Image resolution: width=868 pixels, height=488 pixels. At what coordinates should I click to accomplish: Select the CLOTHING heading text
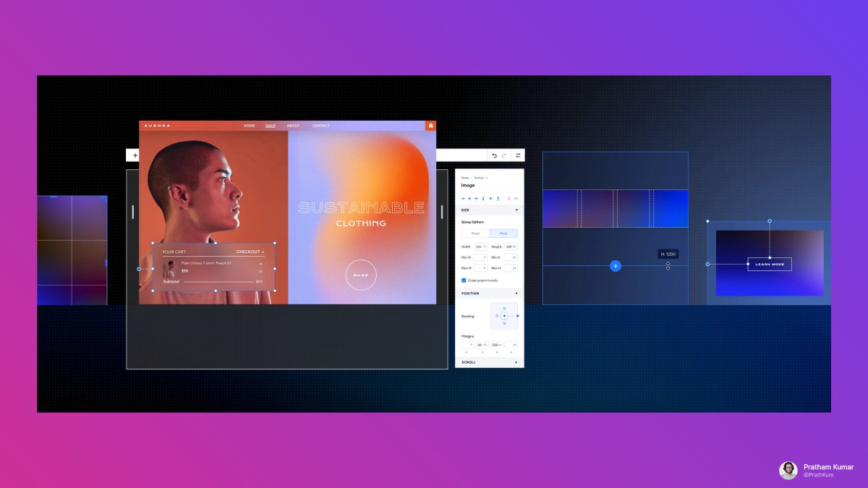[x=361, y=224]
